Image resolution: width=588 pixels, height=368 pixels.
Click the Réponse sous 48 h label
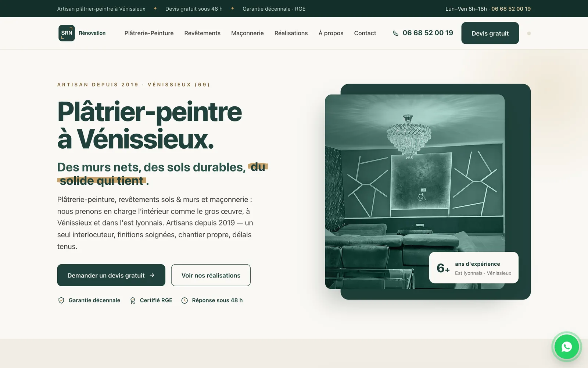coord(217,300)
